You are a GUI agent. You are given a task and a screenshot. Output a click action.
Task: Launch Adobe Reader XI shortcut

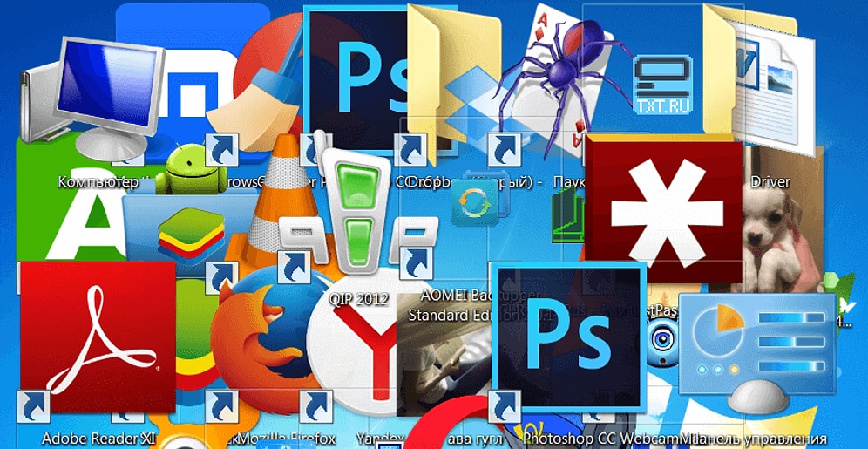pyautogui.click(x=96, y=338)
